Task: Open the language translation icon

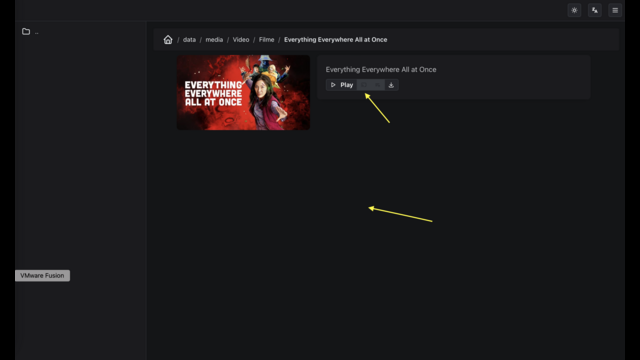Action: click(595, 10)
